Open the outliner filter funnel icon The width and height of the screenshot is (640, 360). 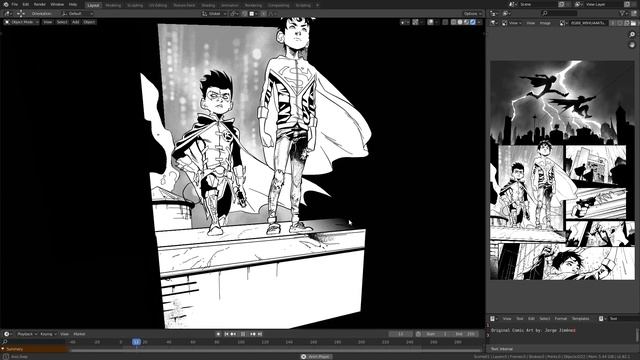click(623, 13)
